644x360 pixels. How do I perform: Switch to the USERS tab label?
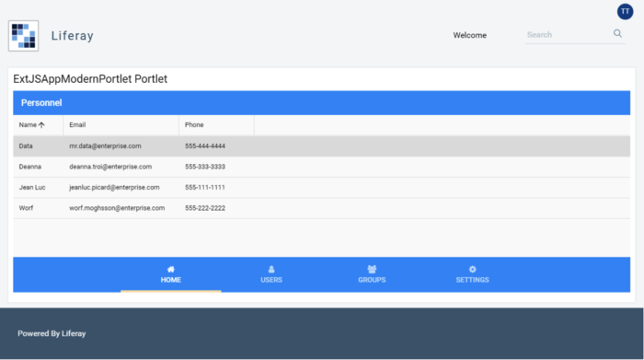(x=271, y=280)
